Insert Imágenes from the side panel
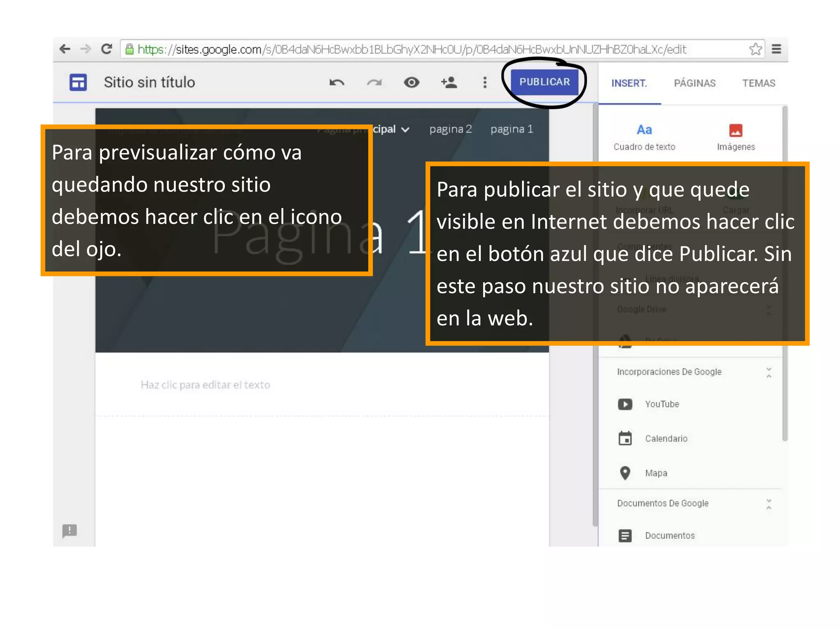 [x=736, y=137]
